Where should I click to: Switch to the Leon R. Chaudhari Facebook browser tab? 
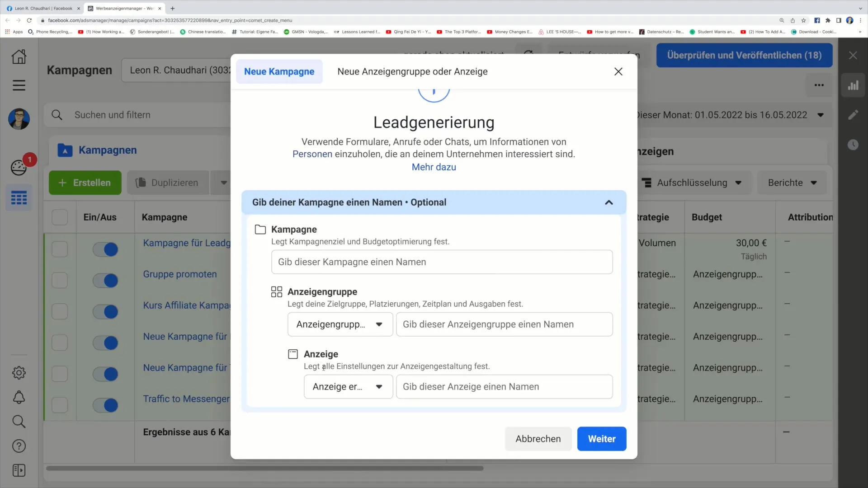click(43, 8)
